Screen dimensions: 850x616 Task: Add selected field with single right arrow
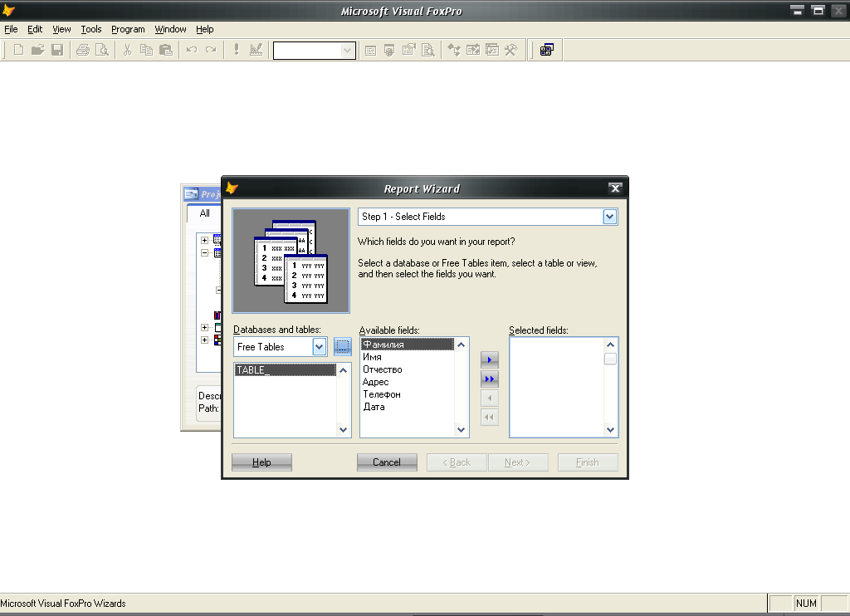click(x=490, y=359)
